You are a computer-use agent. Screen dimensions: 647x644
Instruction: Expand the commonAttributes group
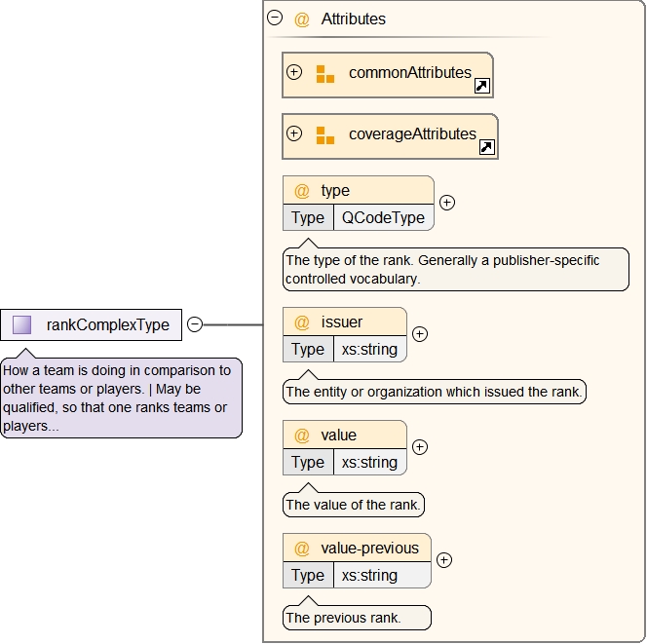click(294, 73)
